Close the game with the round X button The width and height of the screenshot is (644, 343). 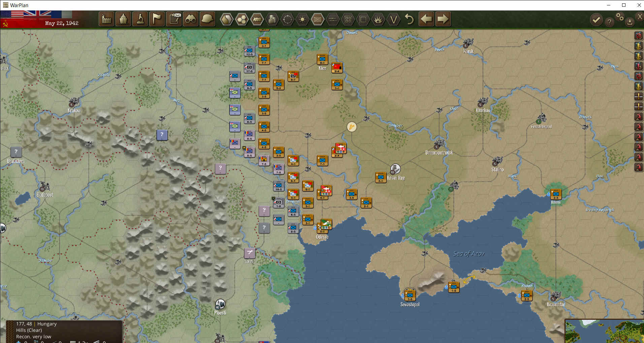point(640,17)
